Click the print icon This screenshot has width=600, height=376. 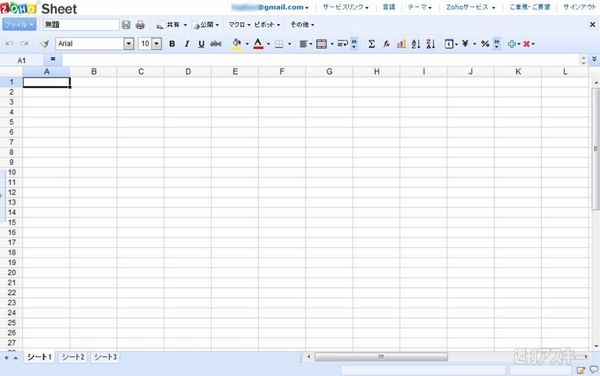pyautogui.click(x=140, y=25)
